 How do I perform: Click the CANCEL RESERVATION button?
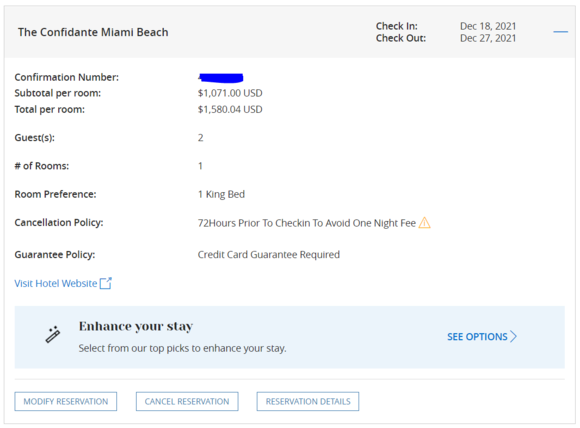(187, 401)
